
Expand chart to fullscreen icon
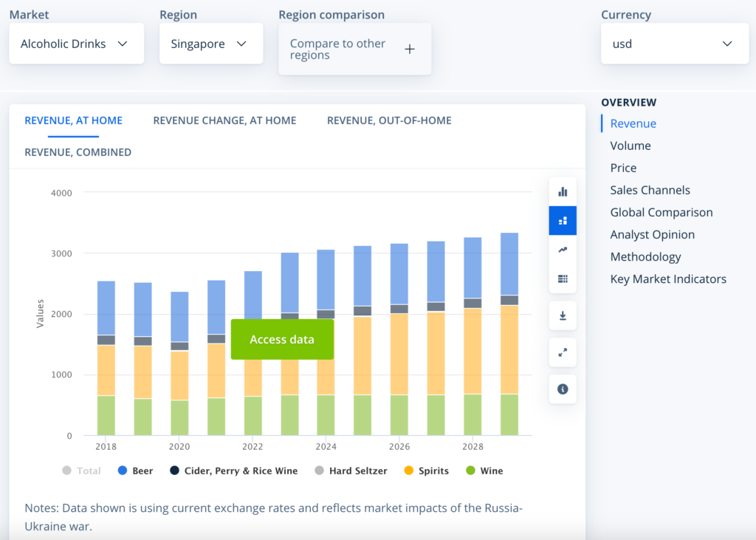click(x=563, y=352)
